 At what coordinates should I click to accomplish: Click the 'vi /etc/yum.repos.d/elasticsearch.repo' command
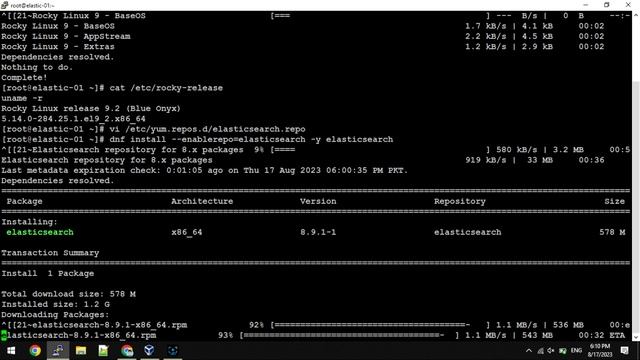[x=207, y=129]
